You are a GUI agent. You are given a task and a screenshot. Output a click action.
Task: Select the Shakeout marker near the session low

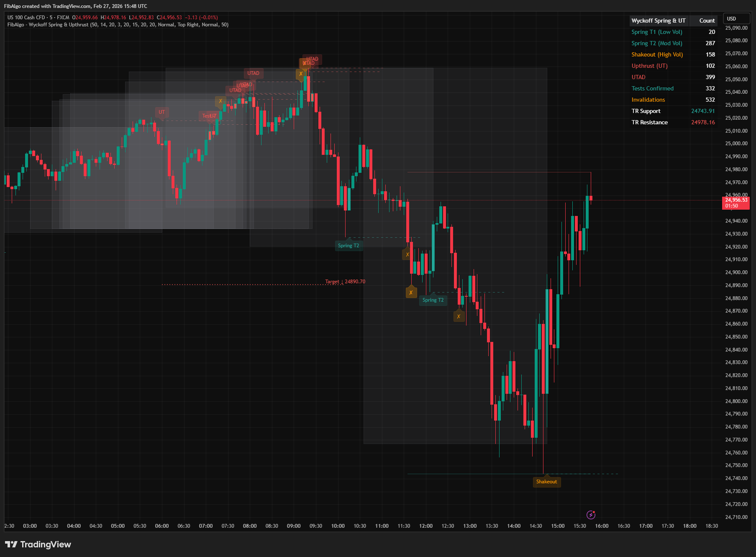click(547, 482)
